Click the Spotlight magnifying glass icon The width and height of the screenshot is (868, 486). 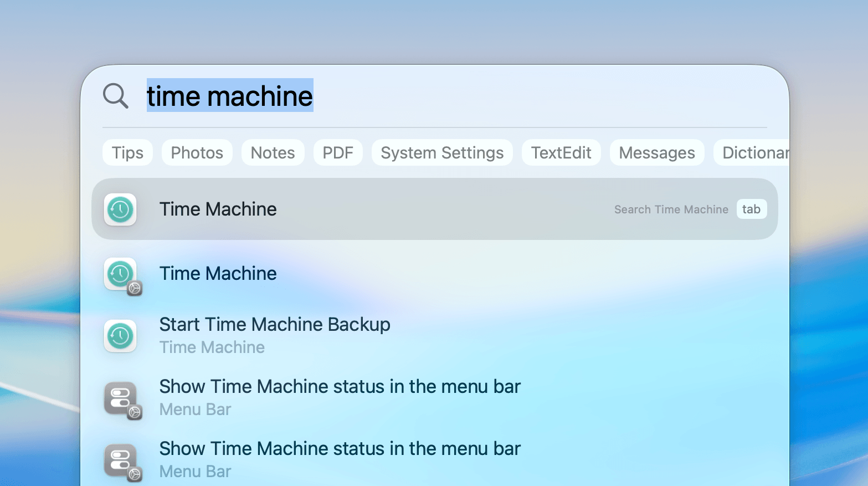pyautogui.click(x=116, y=96)
